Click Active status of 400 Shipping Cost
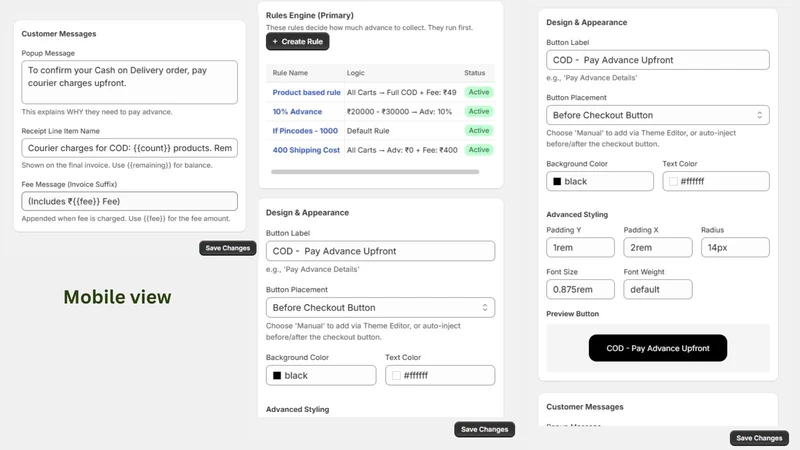This screenshot has height=450, width=800. coord(479,149)
